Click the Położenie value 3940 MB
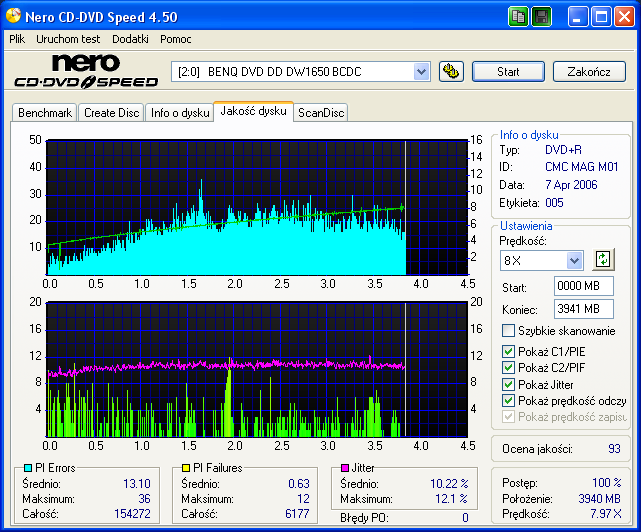Viewport: 641px width, 532px height. 599,499
